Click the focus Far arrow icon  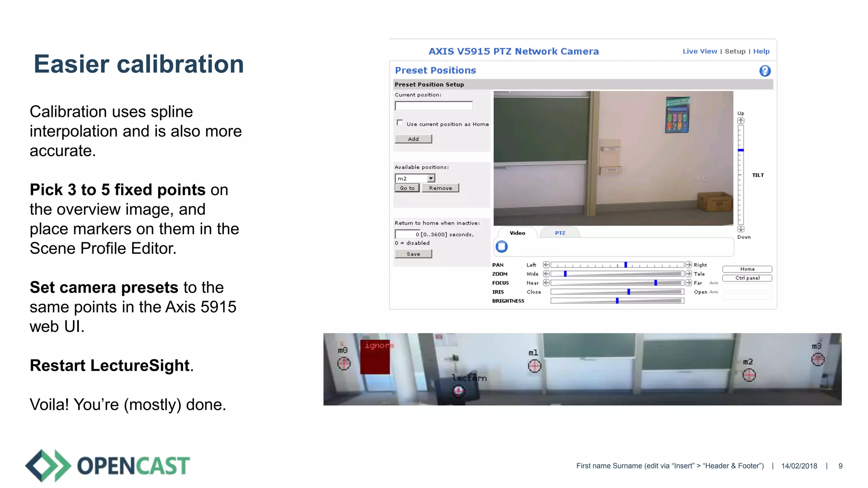coord(689,283)
